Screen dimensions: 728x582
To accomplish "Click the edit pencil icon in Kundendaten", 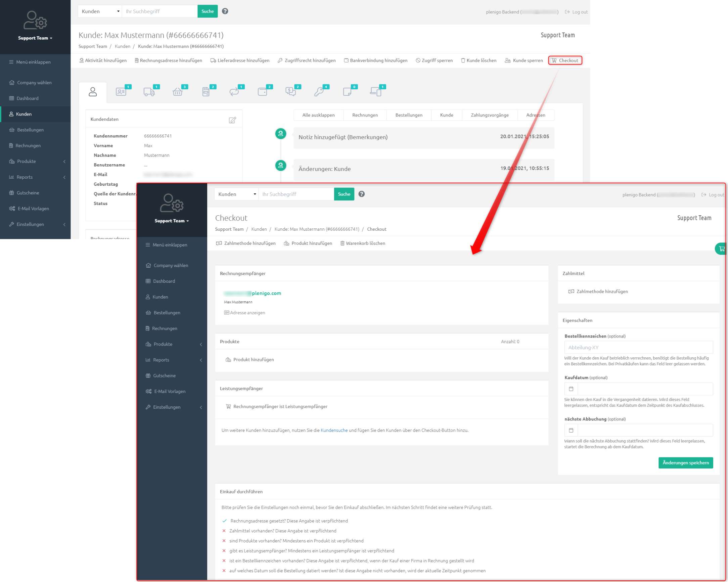I will click(232, 120).
